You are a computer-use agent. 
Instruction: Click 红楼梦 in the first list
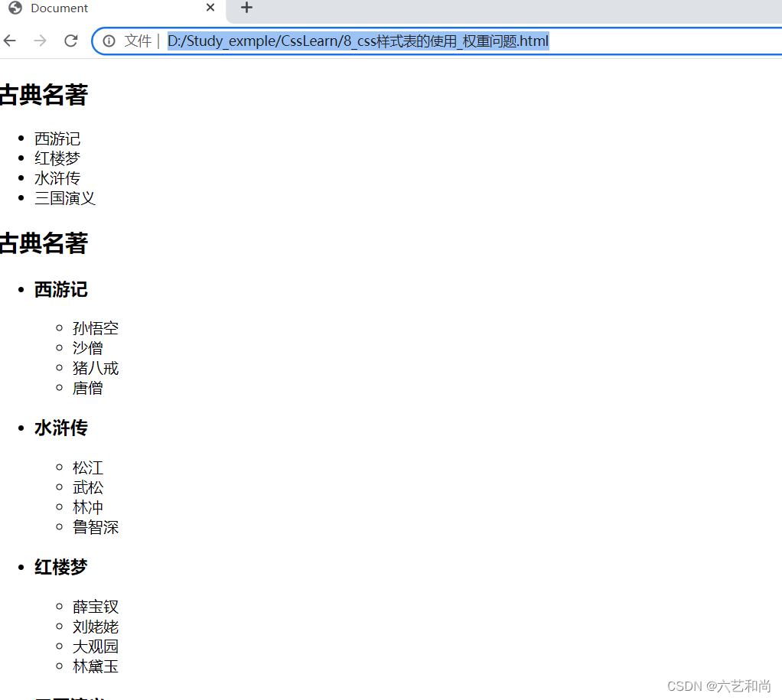(57, 158)
